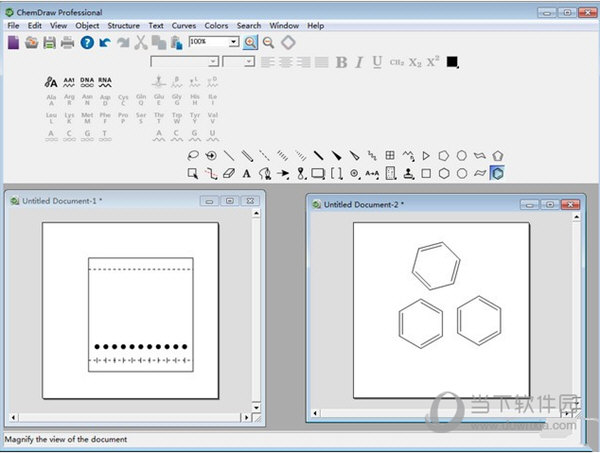Toggle Bold text formatting
The height and width of the screenshot is (453, 600).
pos(341,62)
